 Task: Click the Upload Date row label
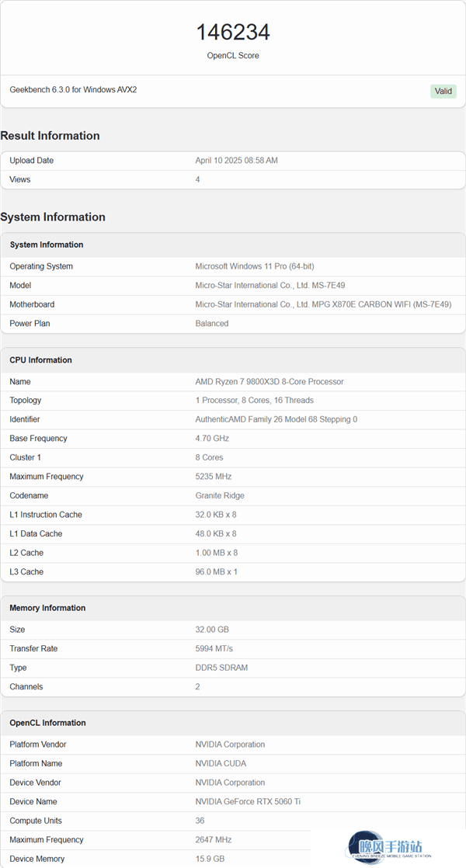[x=32, y=161]
